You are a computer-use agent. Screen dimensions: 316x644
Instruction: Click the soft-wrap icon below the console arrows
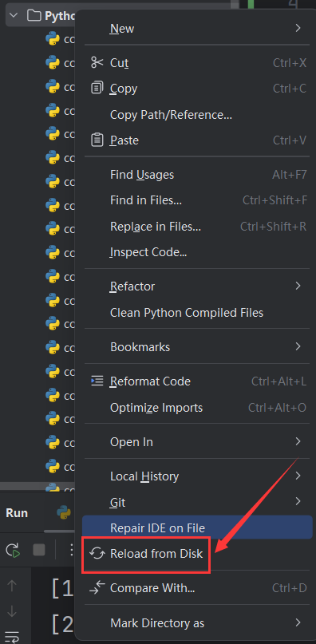tap(12, 637)
